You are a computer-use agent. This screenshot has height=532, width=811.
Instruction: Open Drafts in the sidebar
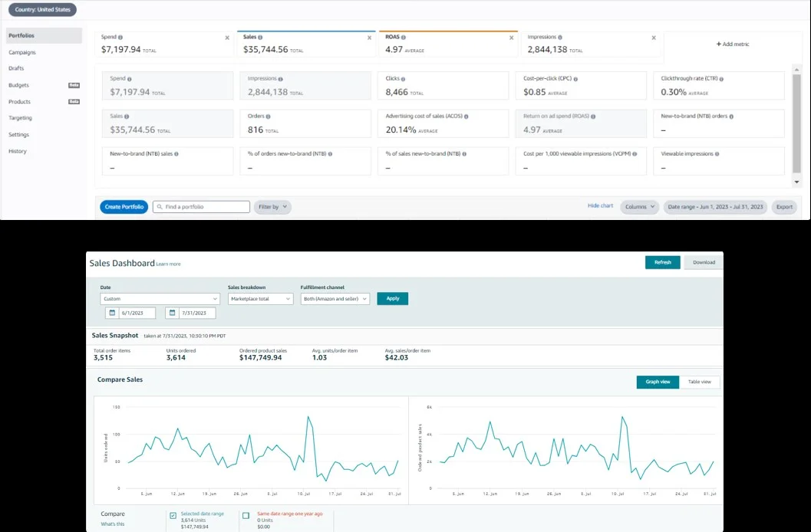coord(16,68)
